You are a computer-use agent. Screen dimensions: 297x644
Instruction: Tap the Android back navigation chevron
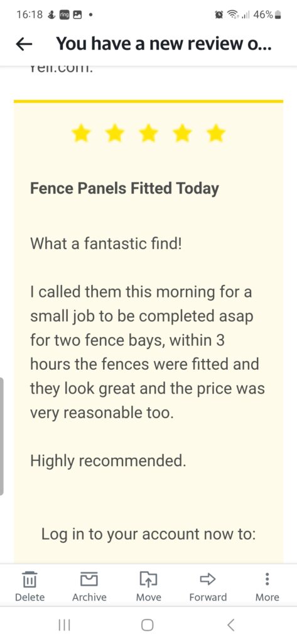tap(230, 625)
